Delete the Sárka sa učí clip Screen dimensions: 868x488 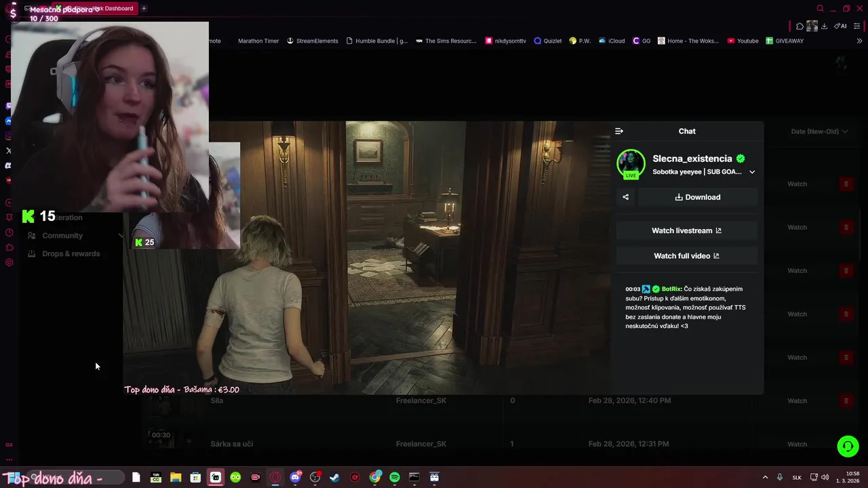(846, 444)
